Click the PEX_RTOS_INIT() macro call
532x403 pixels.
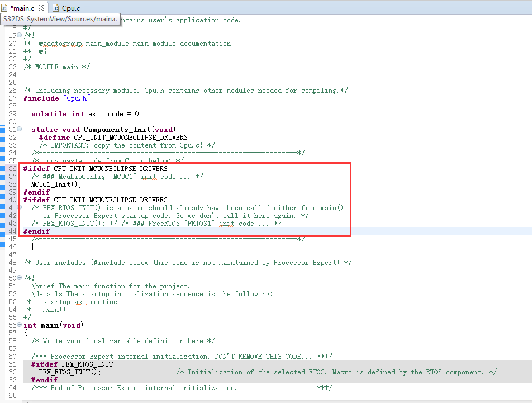pos(68,372)
